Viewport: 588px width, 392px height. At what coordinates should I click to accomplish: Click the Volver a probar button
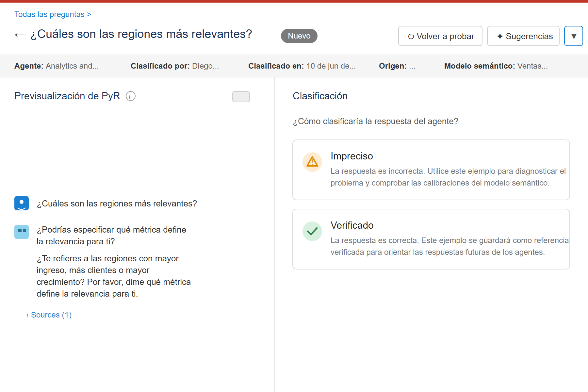pos(440,36)
